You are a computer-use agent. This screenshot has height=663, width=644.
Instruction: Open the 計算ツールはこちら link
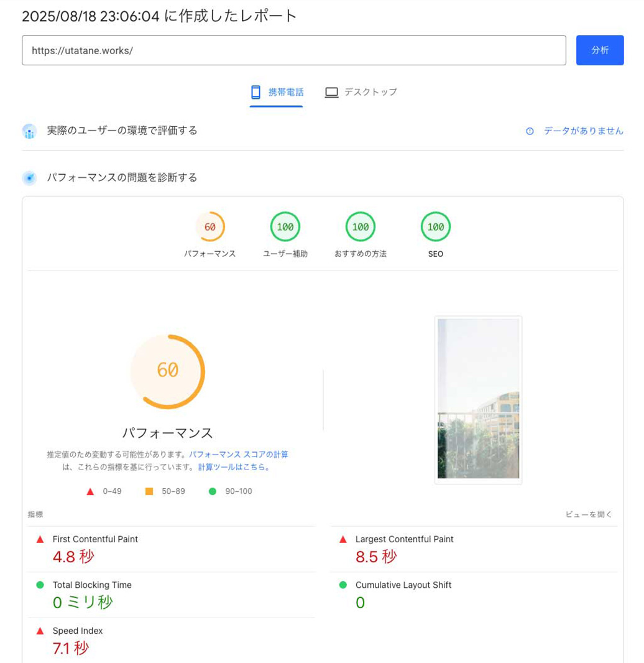tap(234, 467)
